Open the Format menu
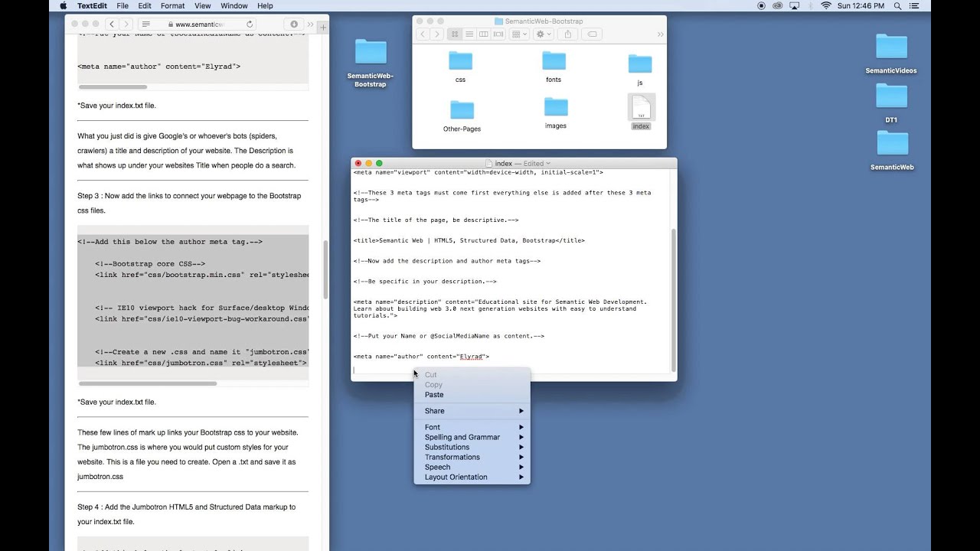980x551 pixels. pyautogui.click(x=172, y=5)
